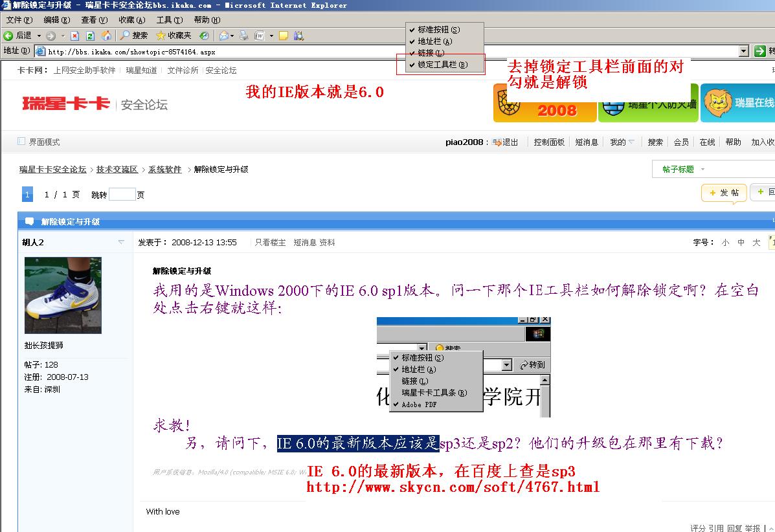Click the 胡人2 sneaker avatar image
This screenshot has width=775, height=532.
pos(63,295)
